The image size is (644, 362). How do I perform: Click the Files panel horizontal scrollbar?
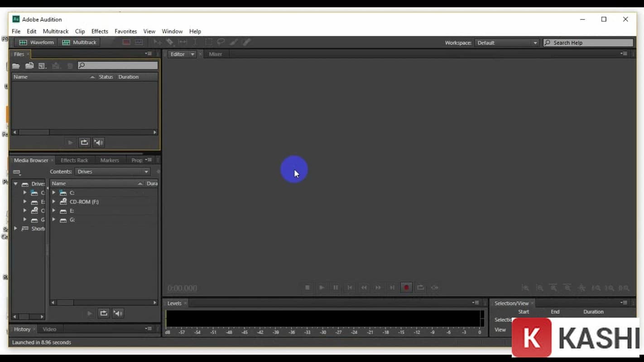(x=84, y=132)
